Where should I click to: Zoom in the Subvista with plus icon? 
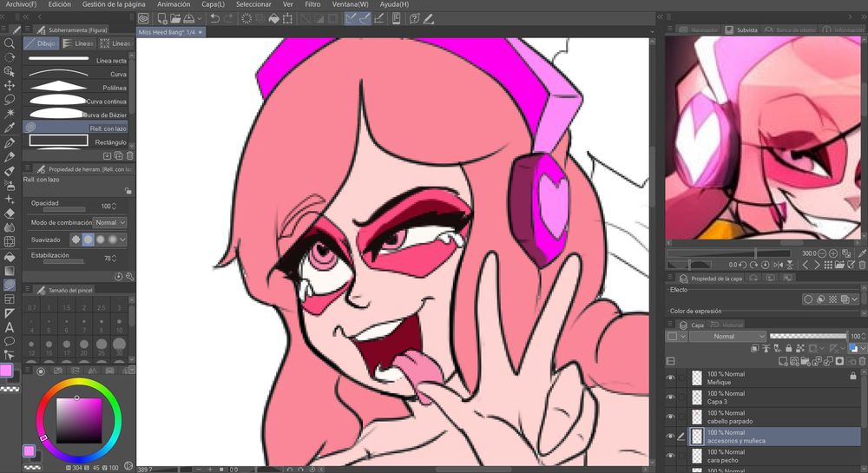click(833, 253)
